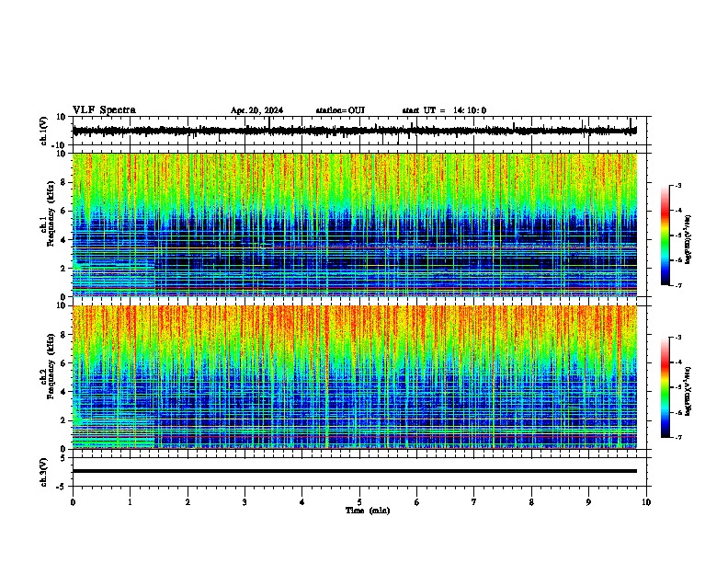Click the "ch.3(V)" axis label
Screen dimensions: 728x563
click(x=44, y=472)
